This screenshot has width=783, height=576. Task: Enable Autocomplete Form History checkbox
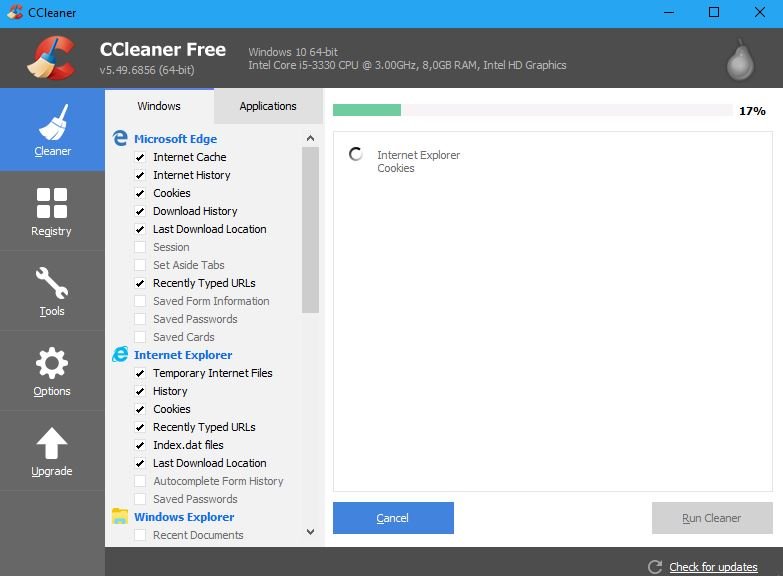[140, 481]
